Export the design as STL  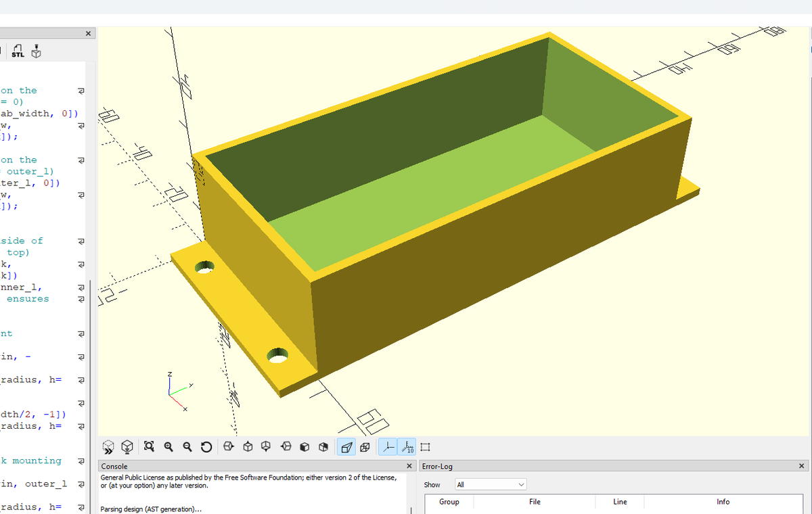18,52
